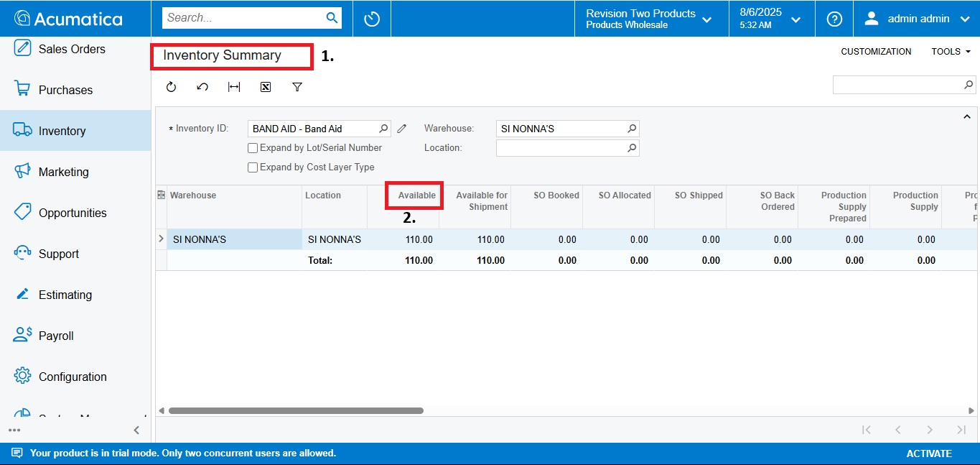Viewport: 980px width, 465px height.
Task: Click the pencil edit icon beside Inventory ID
Action: point(402,129)
